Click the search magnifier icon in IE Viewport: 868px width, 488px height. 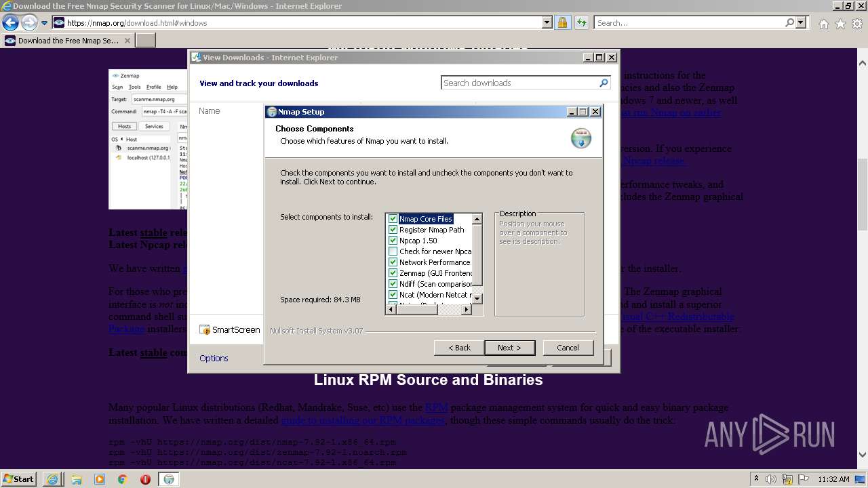789,23
